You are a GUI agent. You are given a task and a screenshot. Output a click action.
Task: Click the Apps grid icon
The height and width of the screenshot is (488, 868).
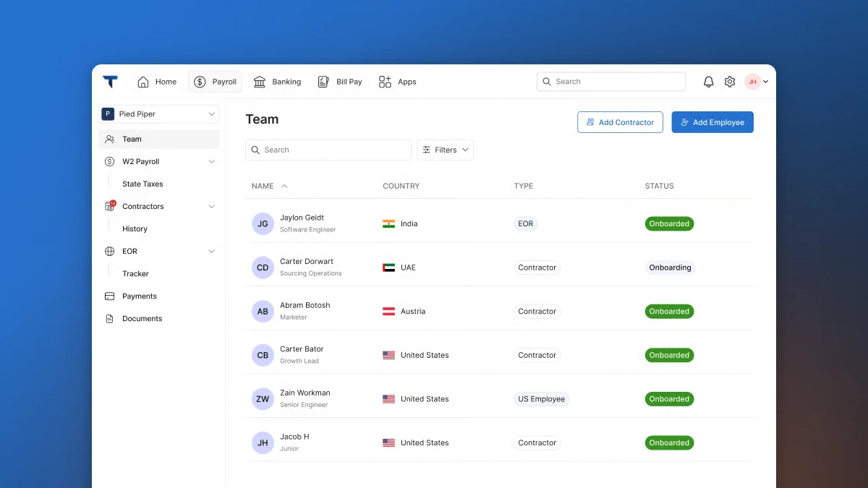pos(385,82)
